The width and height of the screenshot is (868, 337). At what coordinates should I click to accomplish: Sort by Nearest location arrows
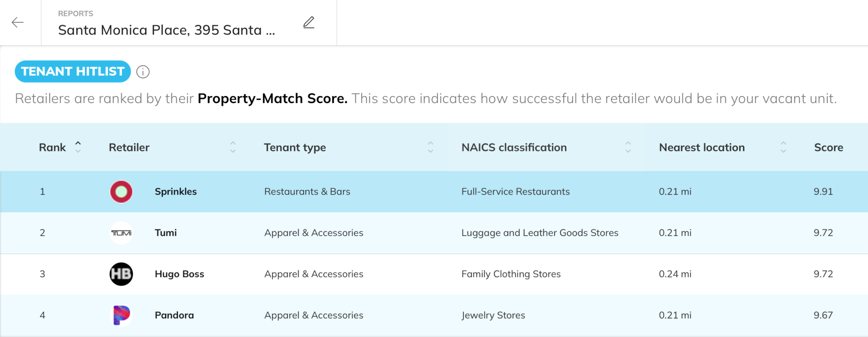pyautogui.click(x=783, y=147)
